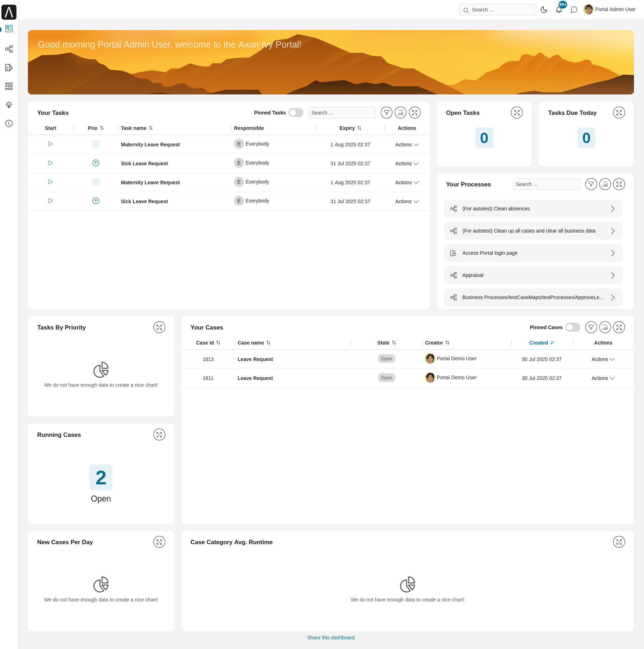The height and width of the screenshot is (649, 644).
Task: Expand the Appraisal process entry
Action: point(613,275)
